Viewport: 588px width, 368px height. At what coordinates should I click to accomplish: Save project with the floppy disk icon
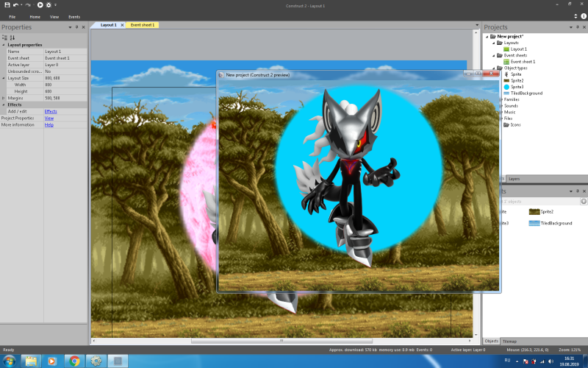click(x=7, y=5)
